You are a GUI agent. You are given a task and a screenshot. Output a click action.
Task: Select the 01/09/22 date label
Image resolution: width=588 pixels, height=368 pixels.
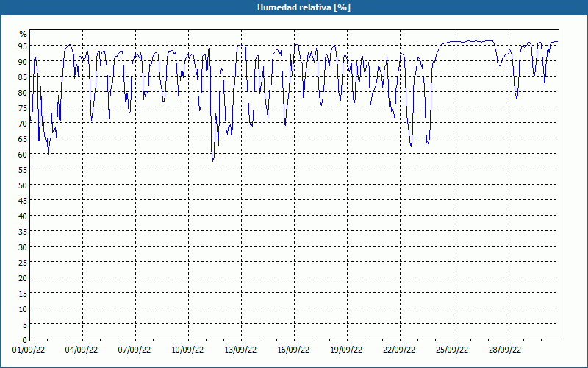[29, 350]
